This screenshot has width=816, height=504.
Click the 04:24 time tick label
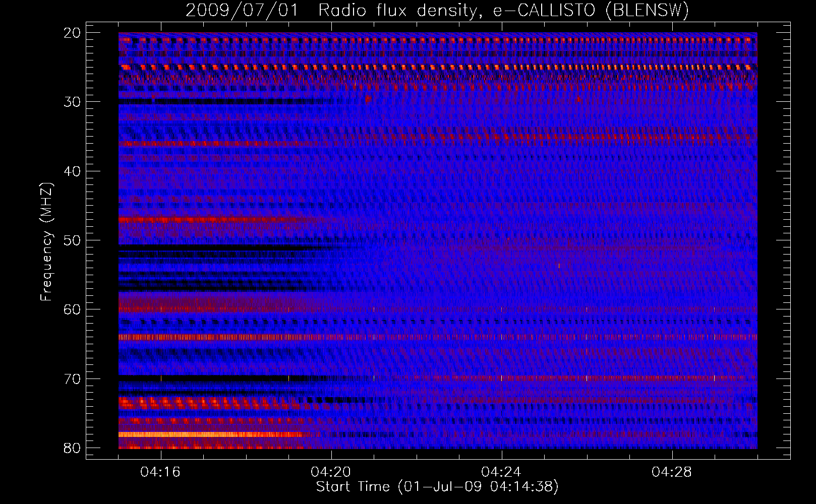(x=501, y=472)
